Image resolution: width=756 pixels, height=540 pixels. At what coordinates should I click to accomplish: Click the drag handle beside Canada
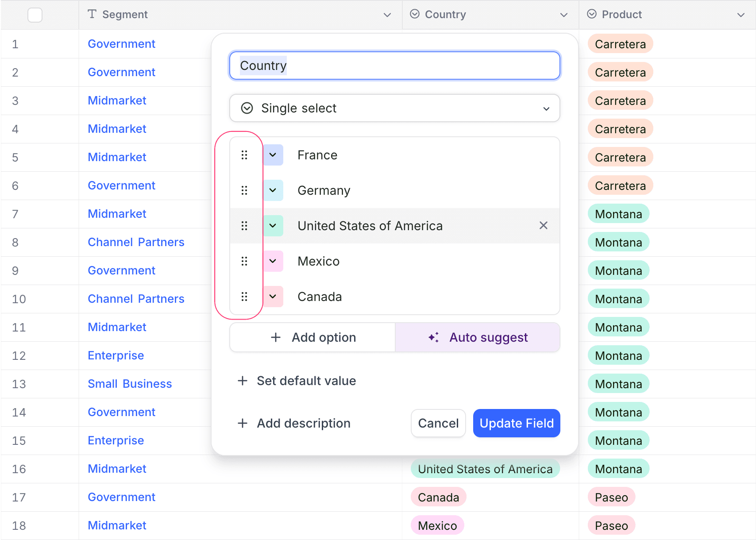coord(244,297)
